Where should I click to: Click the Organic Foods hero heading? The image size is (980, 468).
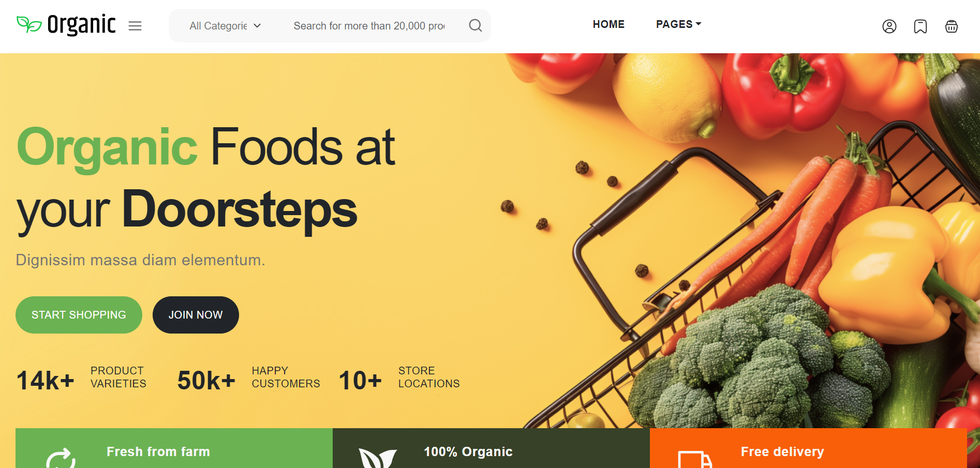pyautogui.click(x=206, y=177)
